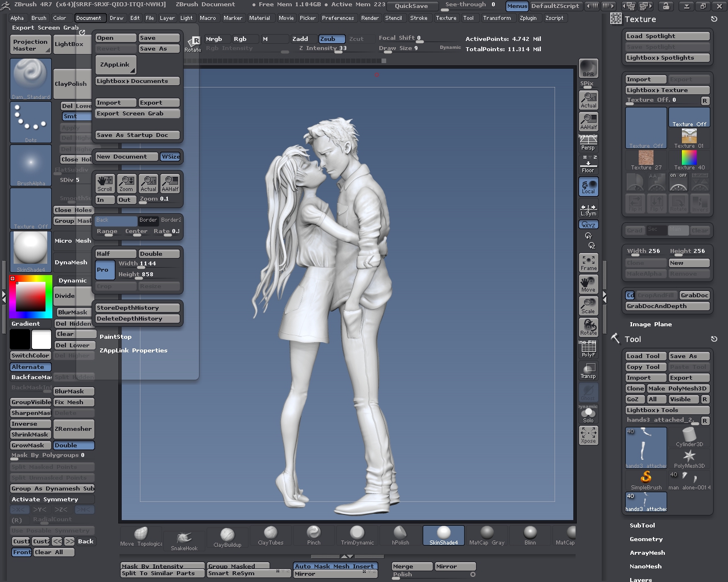
Task: Click the AAHalf icon in right shelf
Action: [x=588, y=122]
